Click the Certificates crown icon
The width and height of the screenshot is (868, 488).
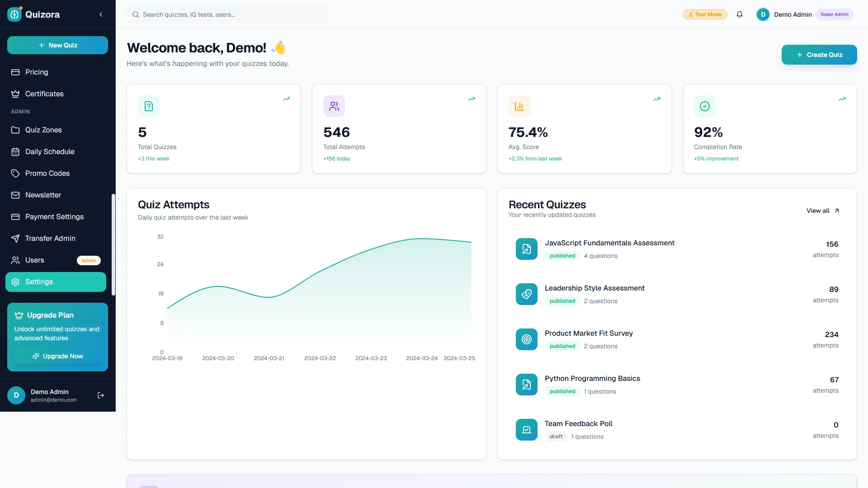click(x=15, y=94)
